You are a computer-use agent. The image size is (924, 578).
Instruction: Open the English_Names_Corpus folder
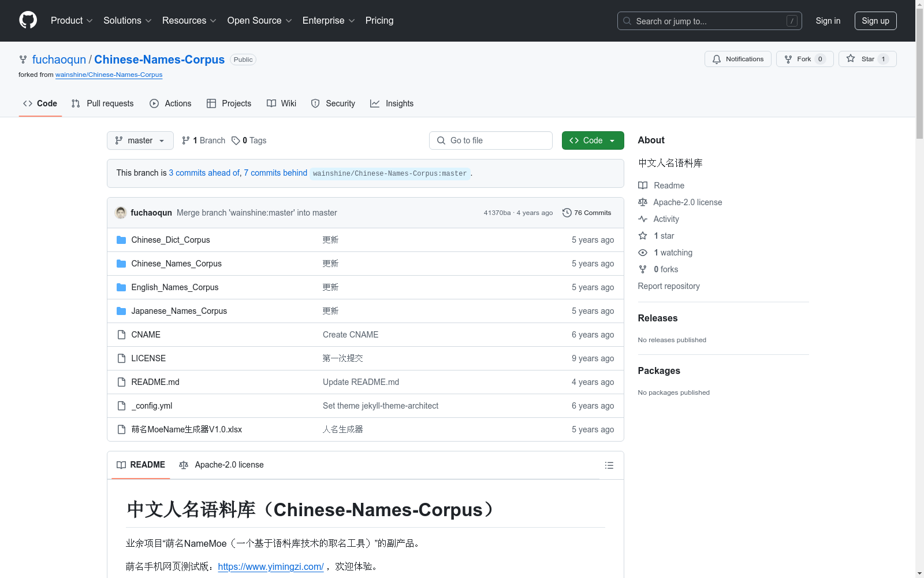click(x=174, y=287)
